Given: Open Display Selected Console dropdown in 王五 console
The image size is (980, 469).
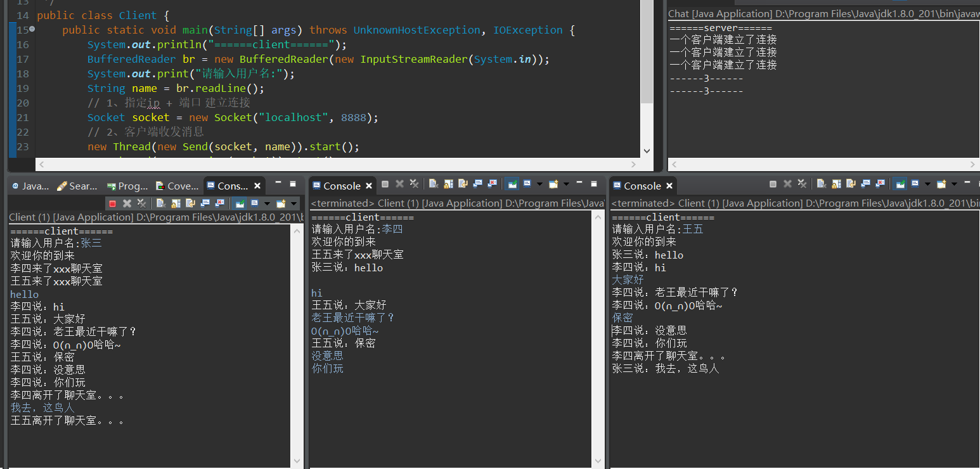Looking at the screenshot, I should 927,184.
